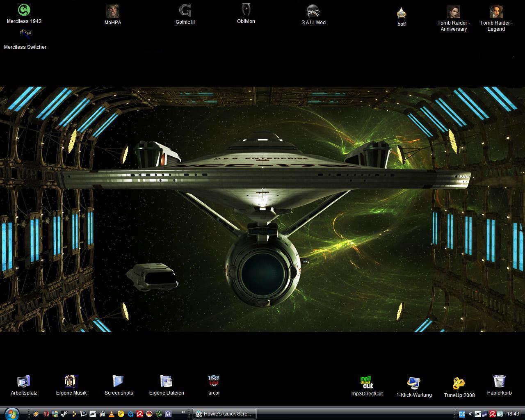Select the arcor Transformers icon
This screenshot has height=420, width=525.
click(214, 386)
